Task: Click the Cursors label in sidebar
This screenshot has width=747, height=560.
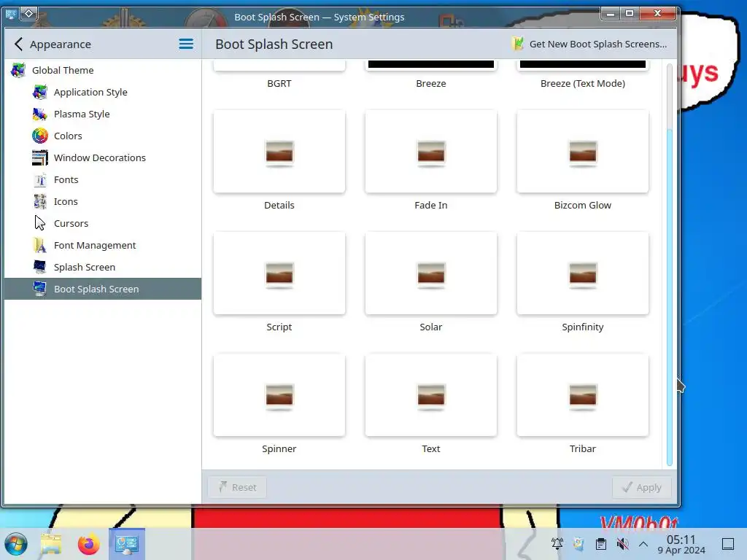Action: [x=71, y=223]
